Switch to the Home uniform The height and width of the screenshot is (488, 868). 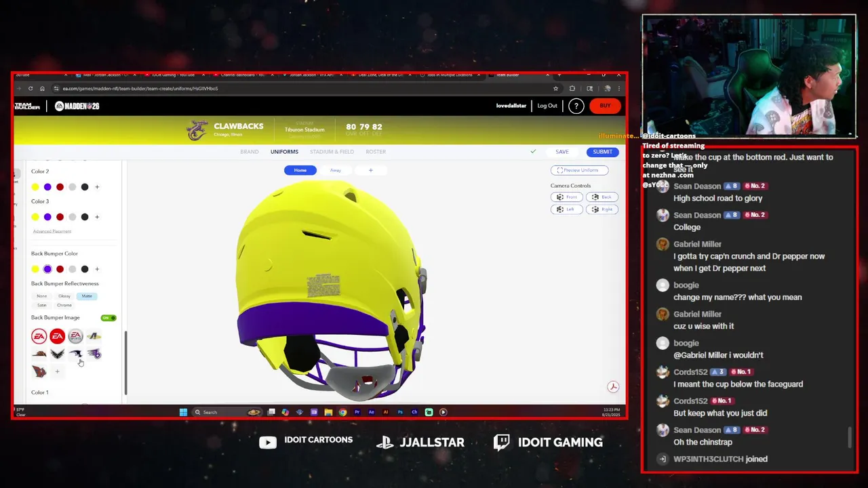tap(300, 170)
